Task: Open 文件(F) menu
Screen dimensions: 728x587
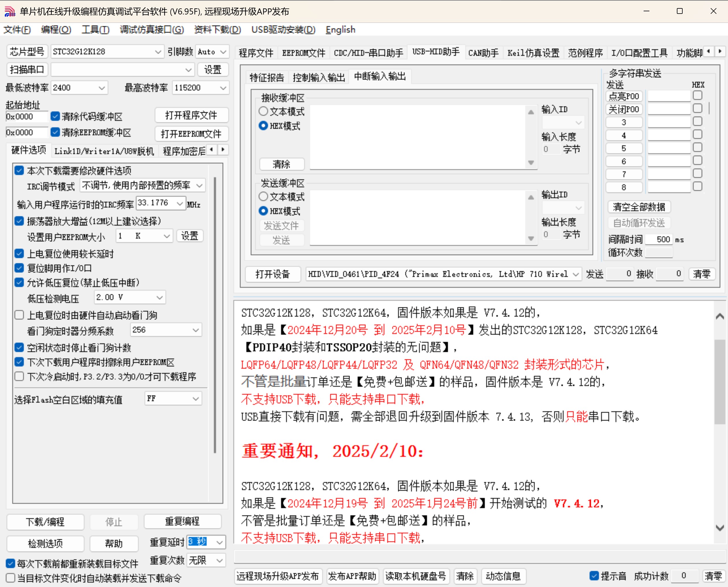Action: coord(17,30)
